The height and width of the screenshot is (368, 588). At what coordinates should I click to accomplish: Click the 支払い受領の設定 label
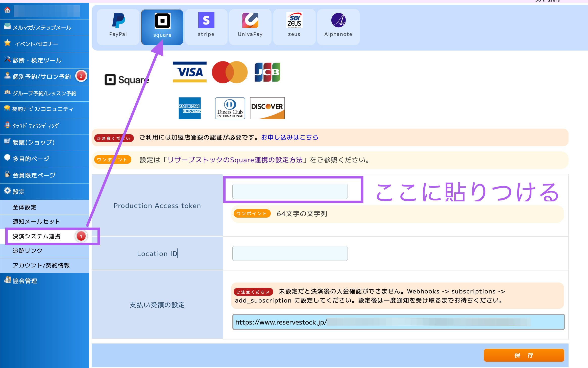[157, 305]
